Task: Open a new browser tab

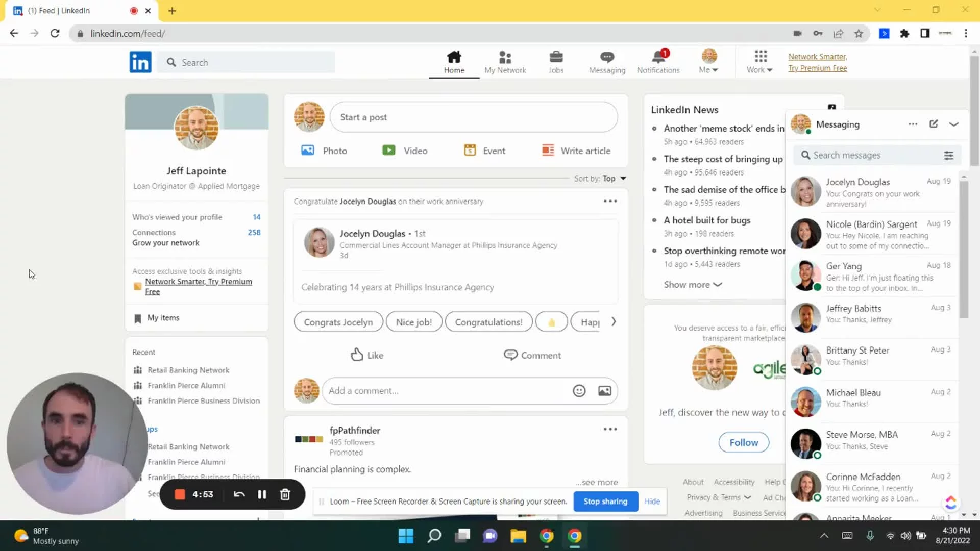Action: [x=172, y=11]
